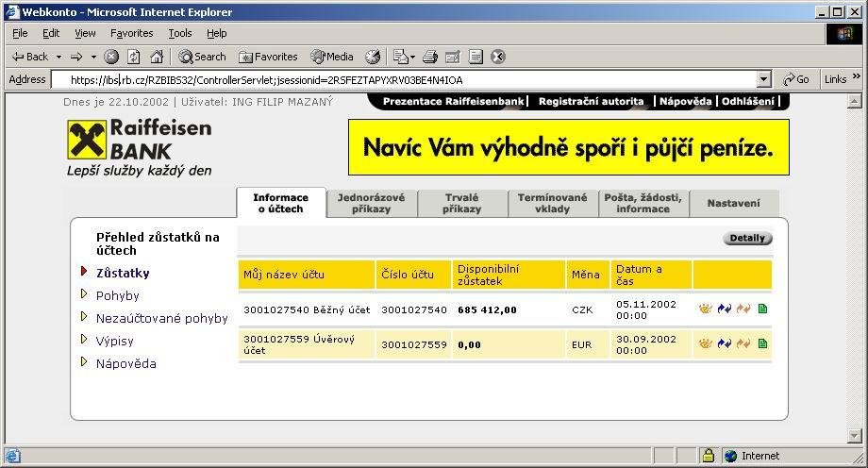Click Odhlášení to log out
The image size is (868, 468).
pos(748,101)
